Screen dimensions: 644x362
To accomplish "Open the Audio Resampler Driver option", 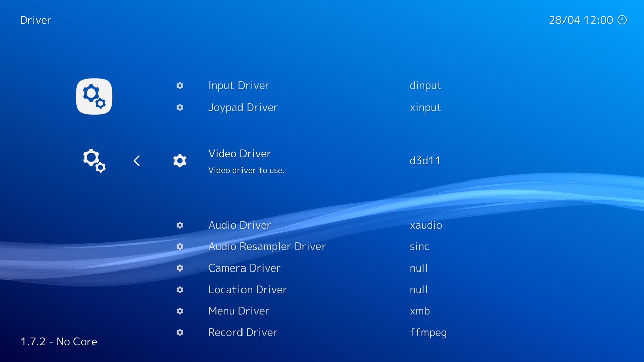I will pos(267,247).
